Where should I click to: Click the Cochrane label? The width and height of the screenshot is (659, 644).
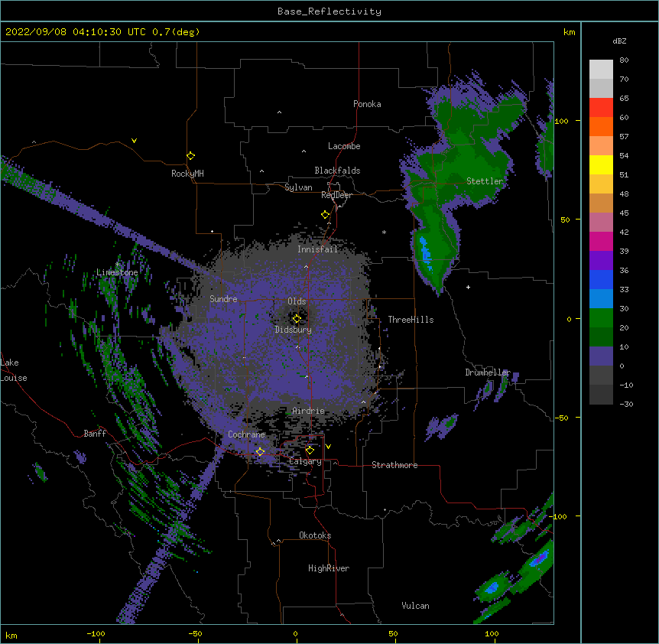click(x=246, y=434)
